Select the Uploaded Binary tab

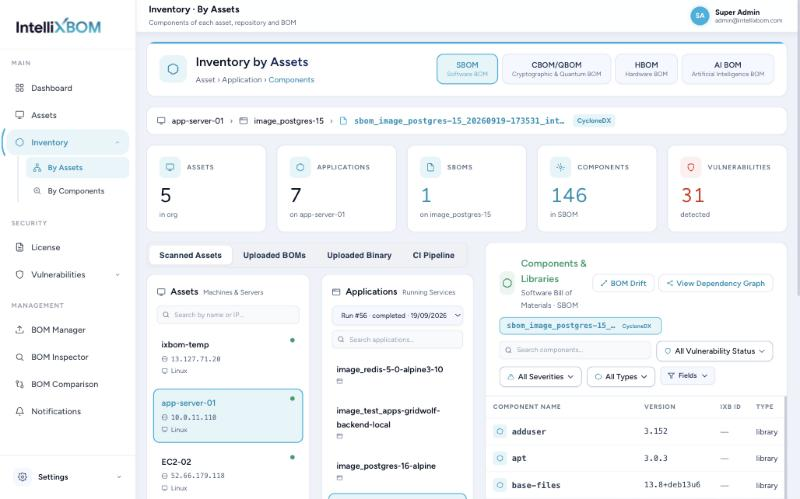click(359, 255)
